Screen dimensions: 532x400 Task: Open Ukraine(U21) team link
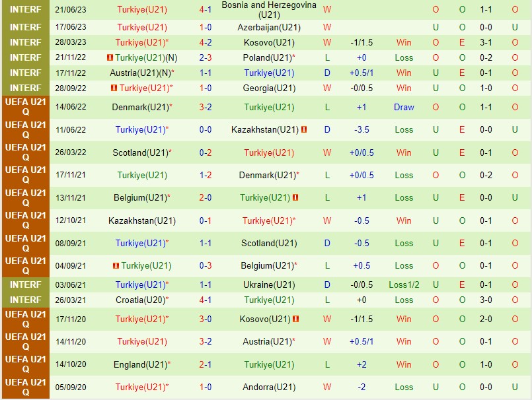coord(269,284)
